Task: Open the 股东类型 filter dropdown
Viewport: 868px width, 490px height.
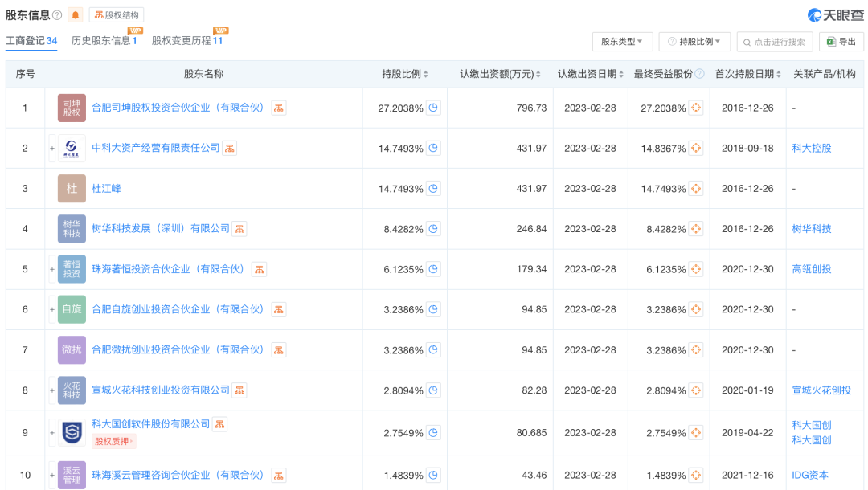Action: [x=621, y=42]
